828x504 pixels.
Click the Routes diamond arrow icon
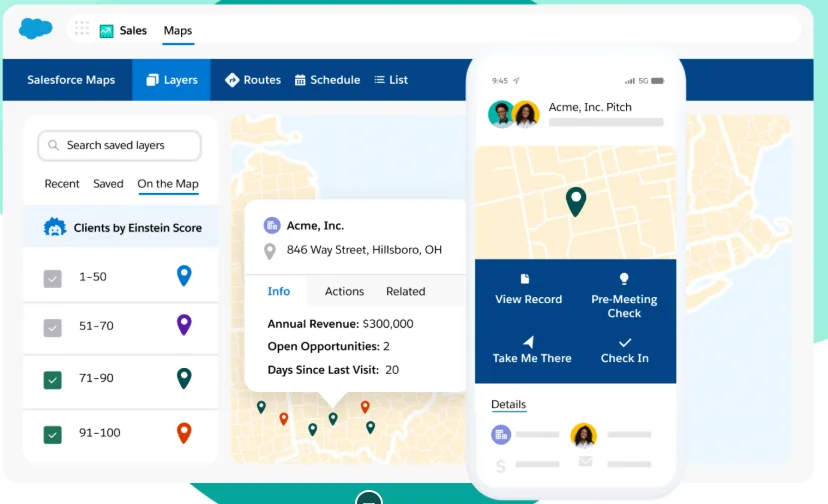tap(232, 80)
